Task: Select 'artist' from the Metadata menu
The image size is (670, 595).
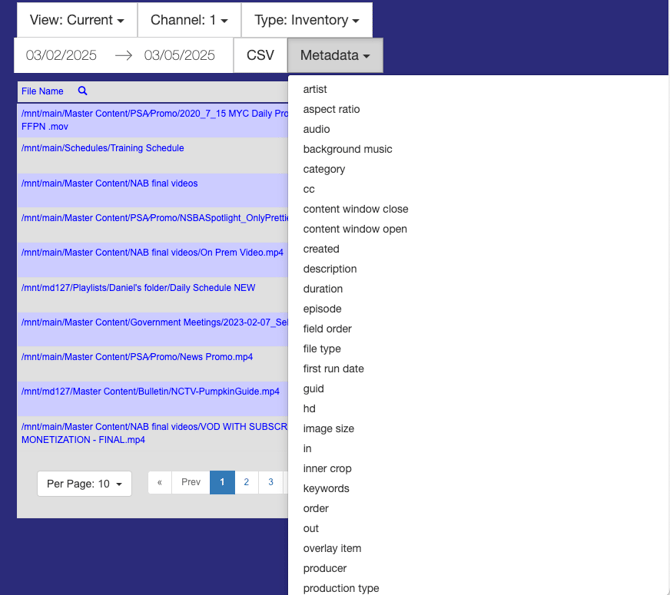Action: (x=315, y=89)
